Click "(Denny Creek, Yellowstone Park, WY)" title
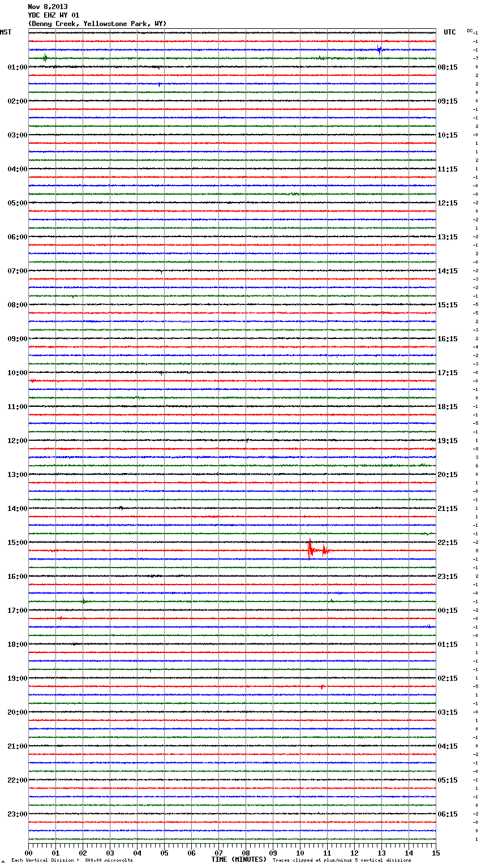 [97, 24]
